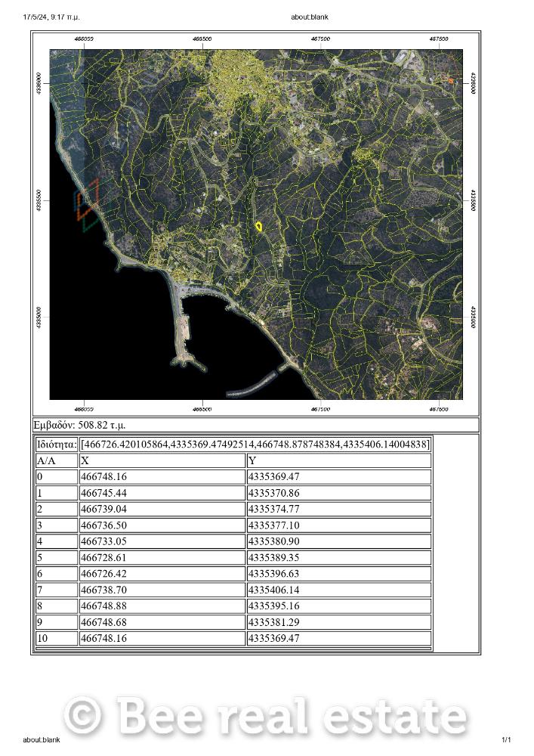Select X value "466745.44" in row 1
The width and height of the screenshot is (534, 756).
104,493
